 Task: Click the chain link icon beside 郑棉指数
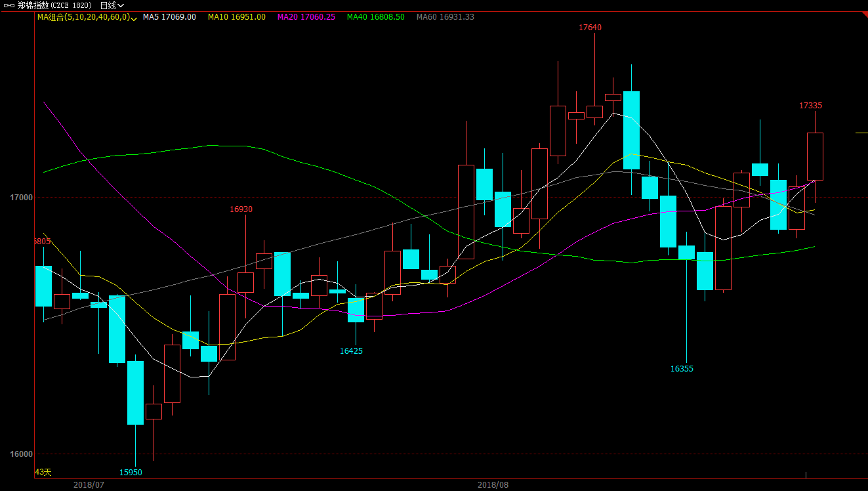9,5
